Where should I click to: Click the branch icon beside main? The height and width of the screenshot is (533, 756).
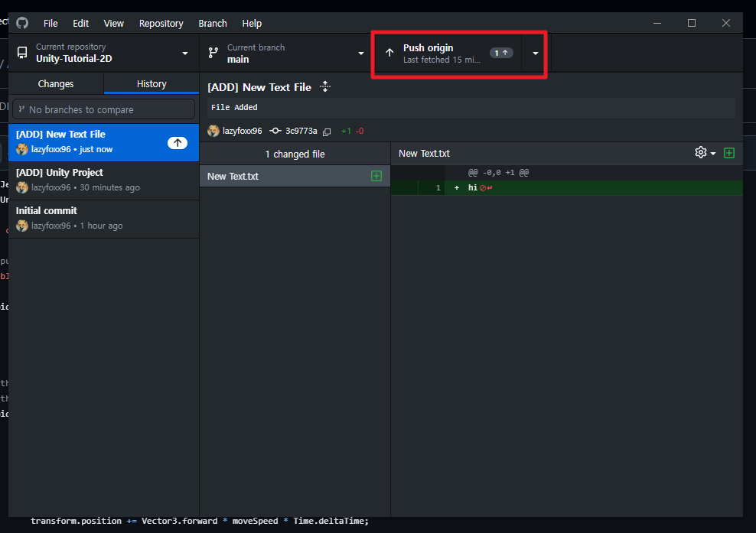click(x=213, y=53)
